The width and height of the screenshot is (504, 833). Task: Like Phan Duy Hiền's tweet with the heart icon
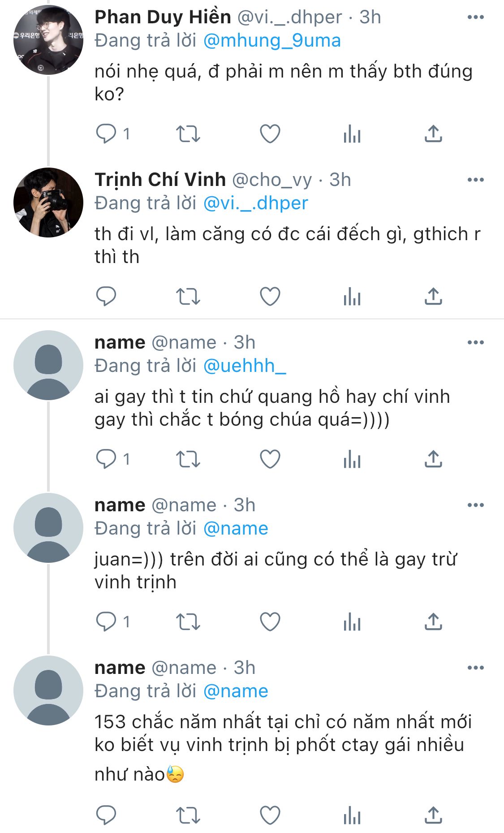click(270, 134)
